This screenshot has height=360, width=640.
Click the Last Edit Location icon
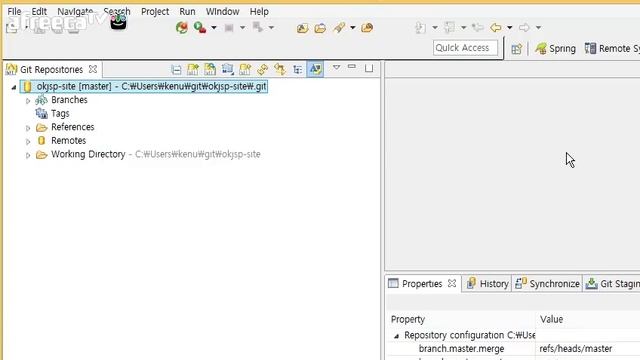coord(478,27)
